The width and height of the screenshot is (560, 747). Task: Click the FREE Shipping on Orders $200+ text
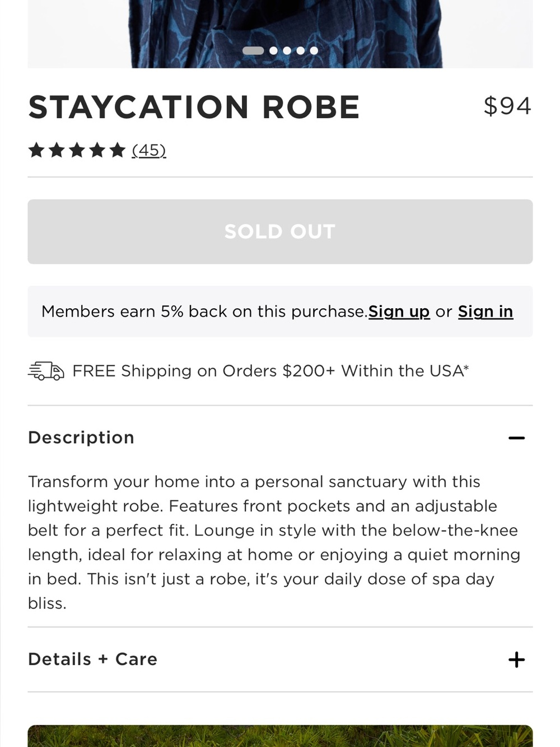click(x=270, y=371)
